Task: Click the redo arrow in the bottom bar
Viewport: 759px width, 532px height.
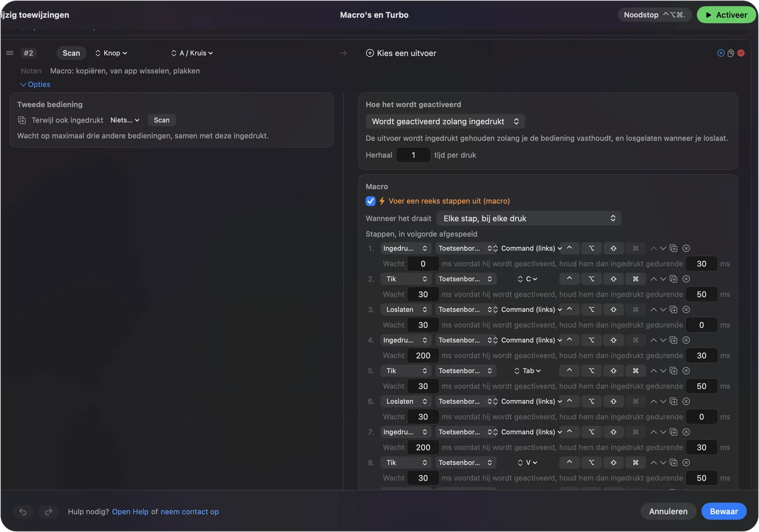Action: point(48,511)
